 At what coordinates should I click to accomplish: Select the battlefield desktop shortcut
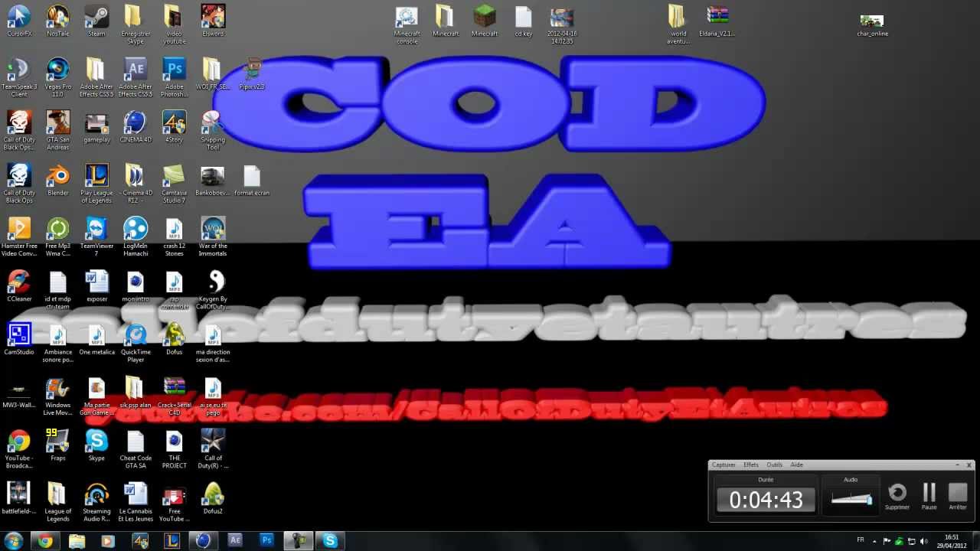pyautogui.click(x=19, y=497)
